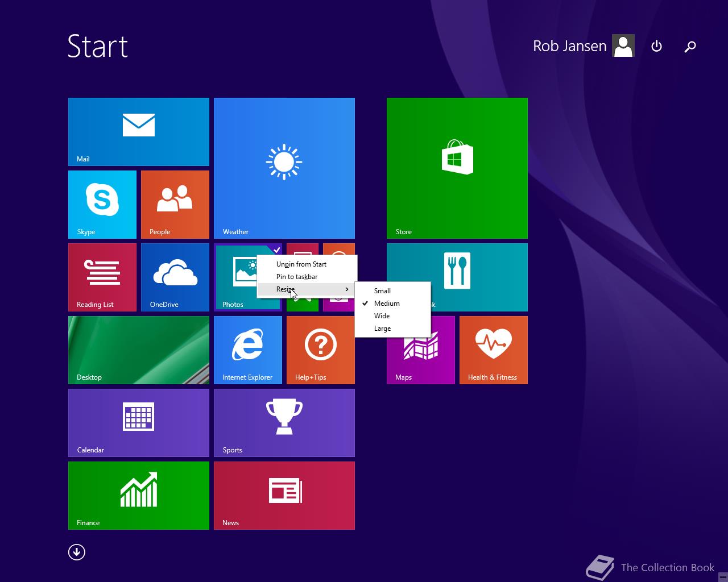This screenshot has width=728, height=582.
Task: Click the Start heading text
Action: coord(98,46)
